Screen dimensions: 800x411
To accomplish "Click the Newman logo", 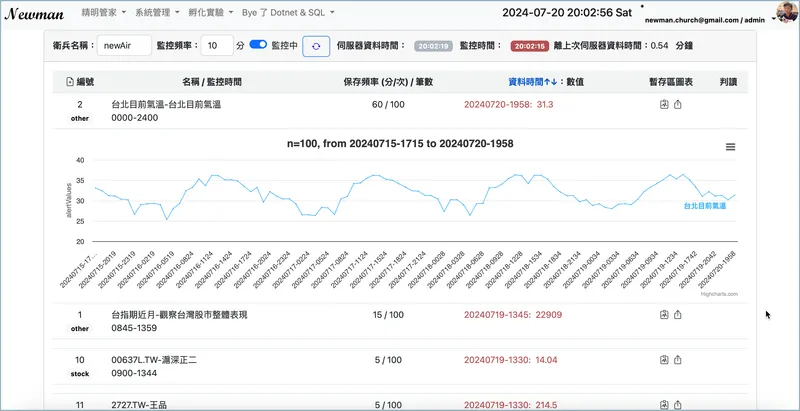I will pos(34,14).
